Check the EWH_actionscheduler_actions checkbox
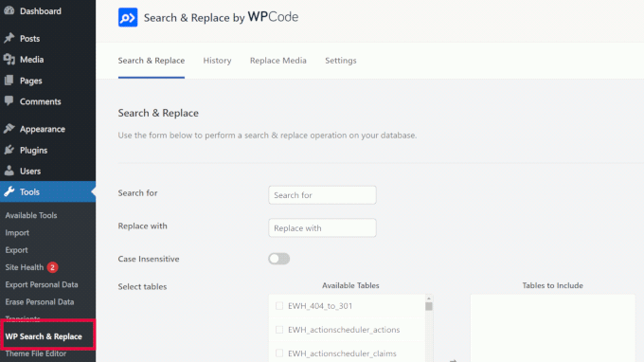This screenshot has width=644, height=362. [279, 330]
